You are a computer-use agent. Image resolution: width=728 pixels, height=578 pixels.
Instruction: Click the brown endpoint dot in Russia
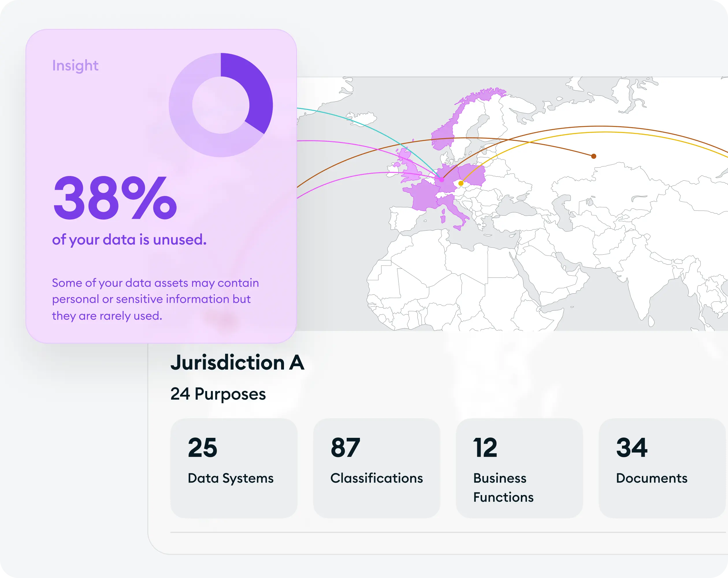tap(594, 156)
